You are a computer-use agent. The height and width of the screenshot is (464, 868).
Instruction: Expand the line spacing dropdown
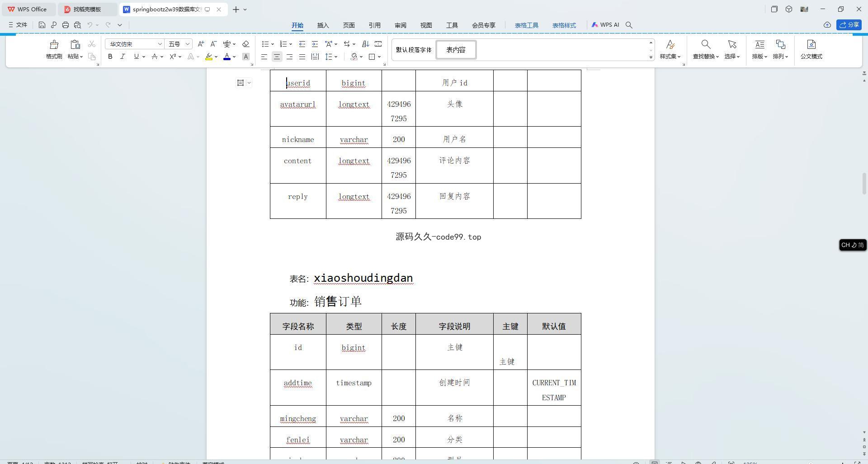(336, 57)
